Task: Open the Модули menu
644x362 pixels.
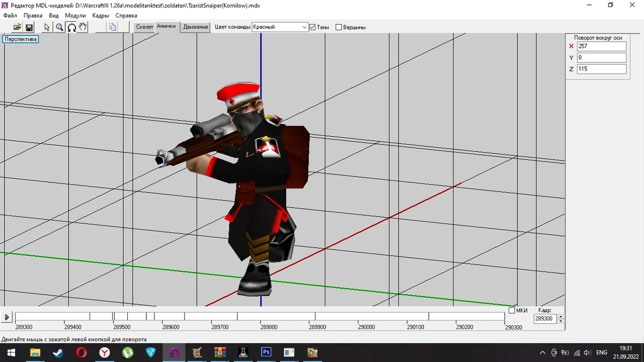Action: [75, 16]
